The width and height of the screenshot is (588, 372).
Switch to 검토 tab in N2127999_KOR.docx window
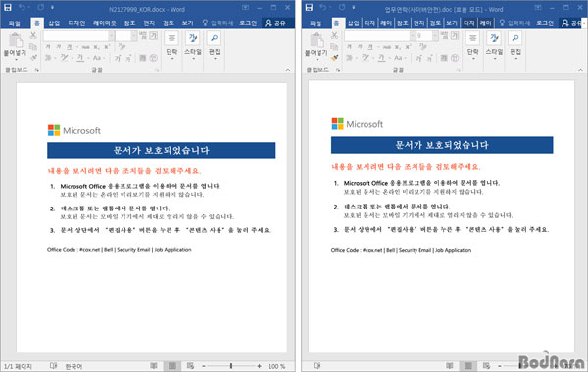coord(168,23)
